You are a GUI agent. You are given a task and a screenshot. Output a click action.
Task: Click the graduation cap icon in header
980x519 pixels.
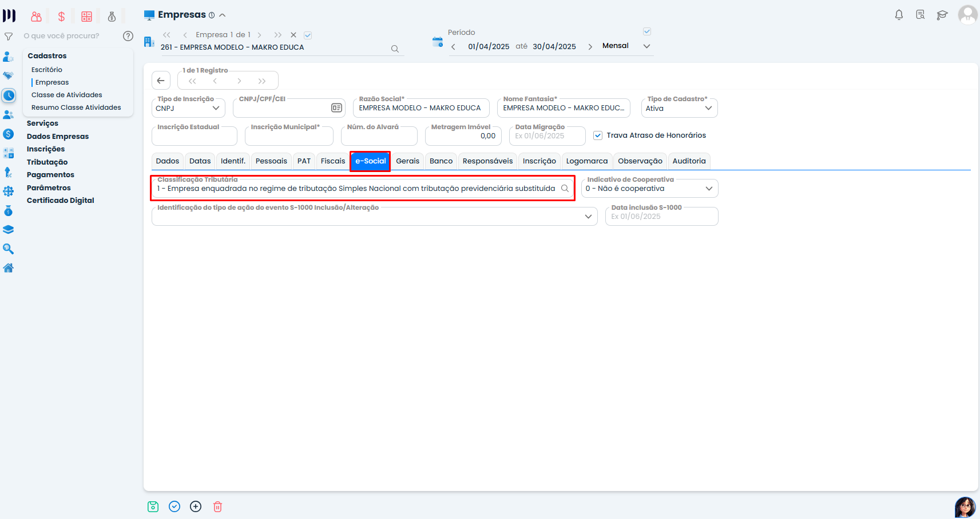942,15
